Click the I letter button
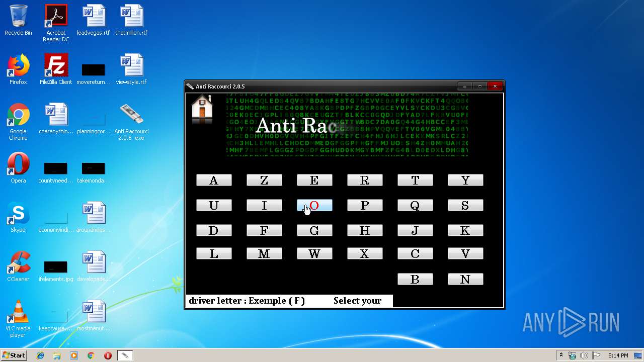Viewport: 644px width, 362px height. [x=264, y=206]
